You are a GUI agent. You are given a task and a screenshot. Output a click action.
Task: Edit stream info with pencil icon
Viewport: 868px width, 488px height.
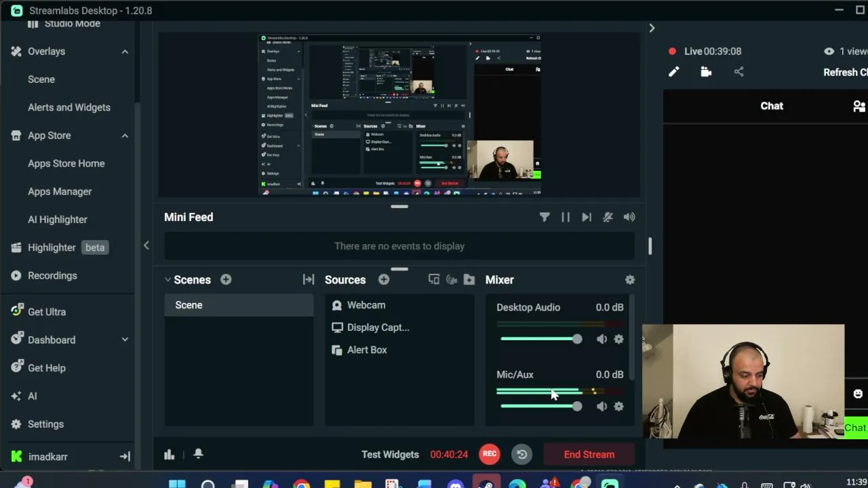pos(673,72)
